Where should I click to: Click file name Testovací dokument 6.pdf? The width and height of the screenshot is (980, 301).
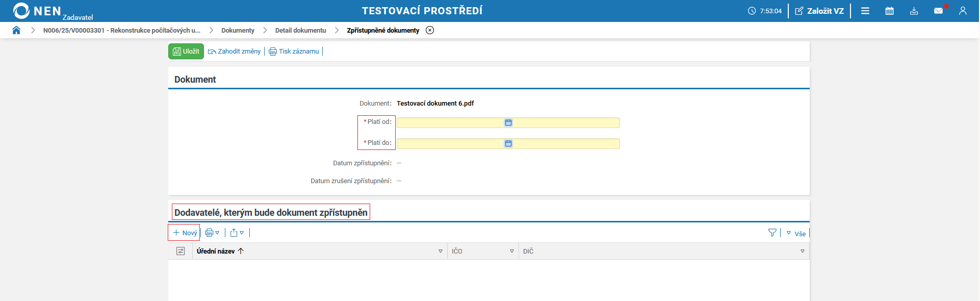point(435,103)
